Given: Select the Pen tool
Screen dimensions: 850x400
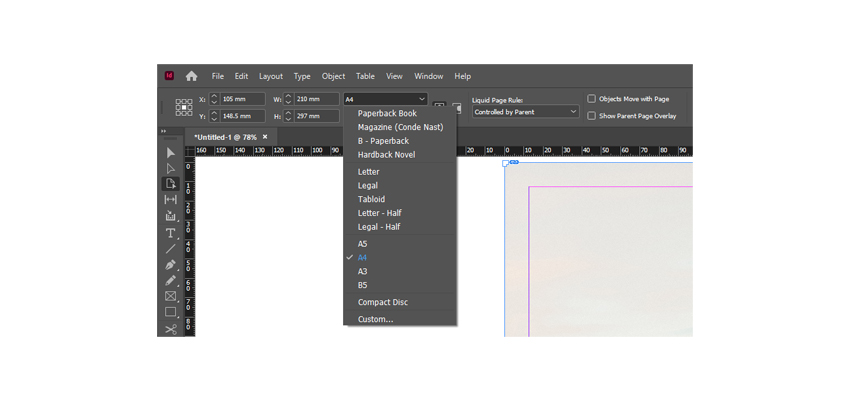Looking at the screenshot, I should point(171,265).
